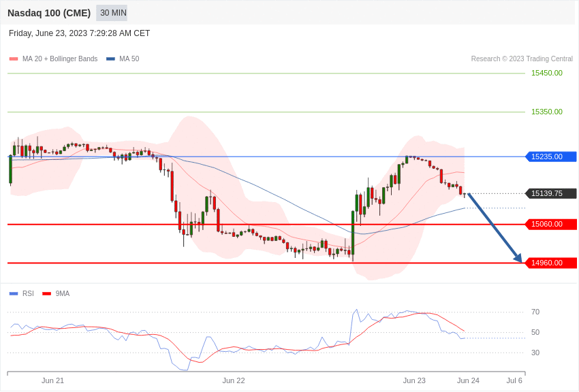Click the Jun 24 date axis label
The width and height of the screenshot is (579, 392).
click(468, 380)
